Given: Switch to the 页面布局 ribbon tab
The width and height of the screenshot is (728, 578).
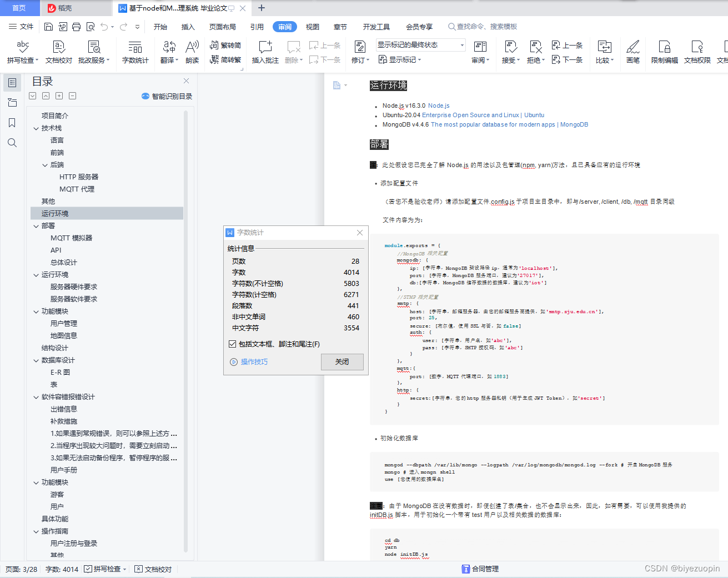Looking at the screenshot, I should [x=223, y=27].
